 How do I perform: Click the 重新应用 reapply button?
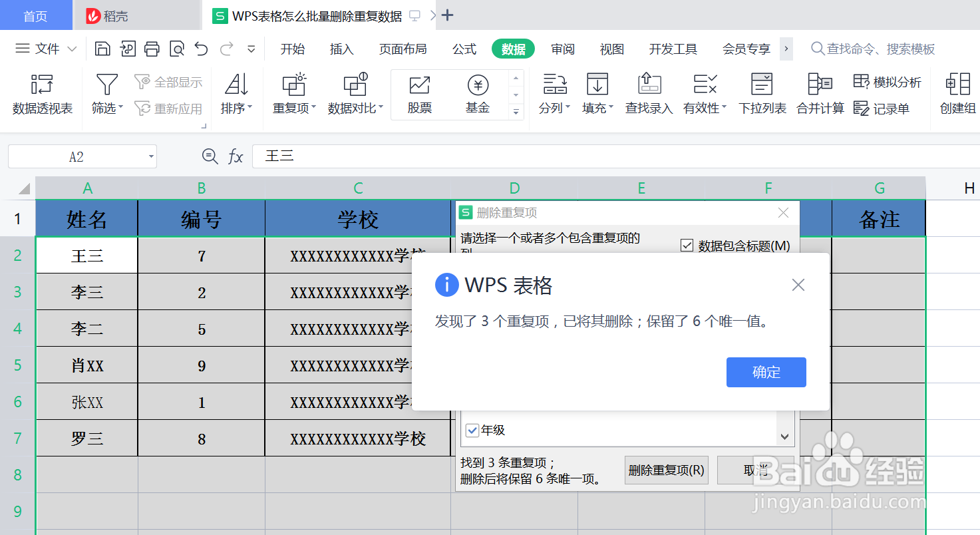(x=168, y=108)
